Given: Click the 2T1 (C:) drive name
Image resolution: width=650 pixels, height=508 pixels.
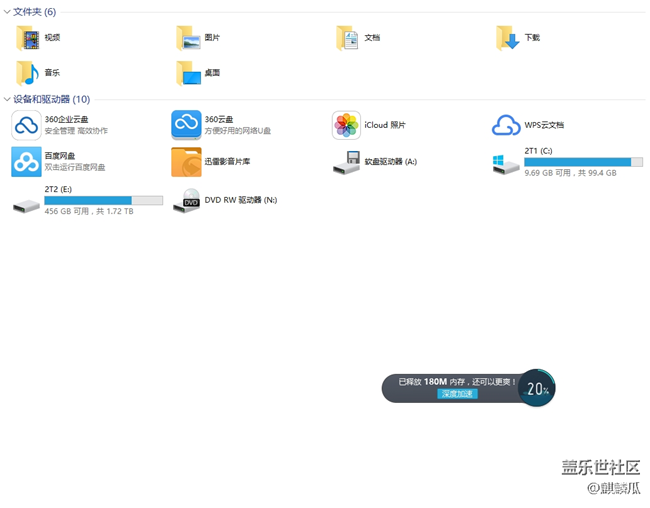Looking at the screenshot, I should point(538,151).
